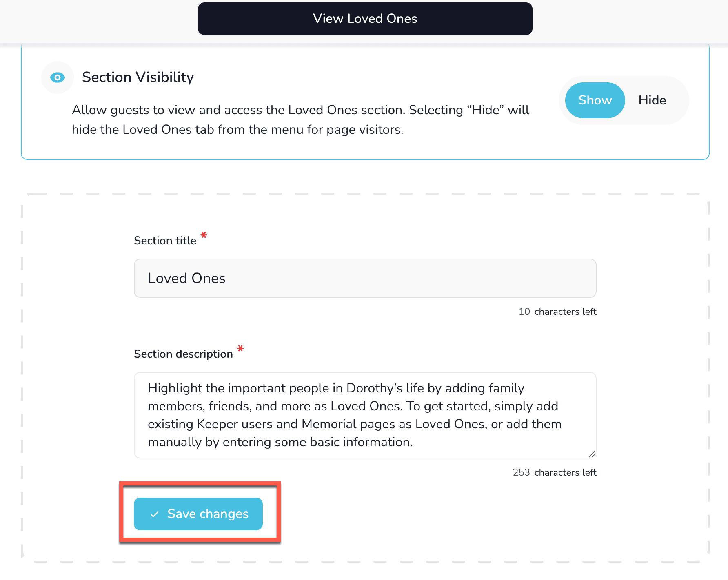Click the red asterisk beside Section title
This screenshot has width=728, height=580.
tap(204, 235)
